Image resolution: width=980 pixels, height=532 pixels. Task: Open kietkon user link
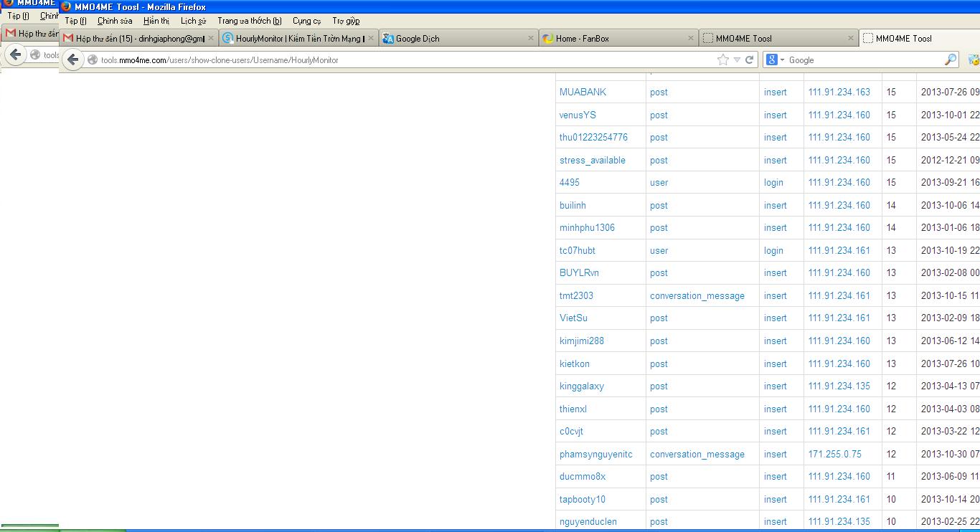[x=575, y=364]
